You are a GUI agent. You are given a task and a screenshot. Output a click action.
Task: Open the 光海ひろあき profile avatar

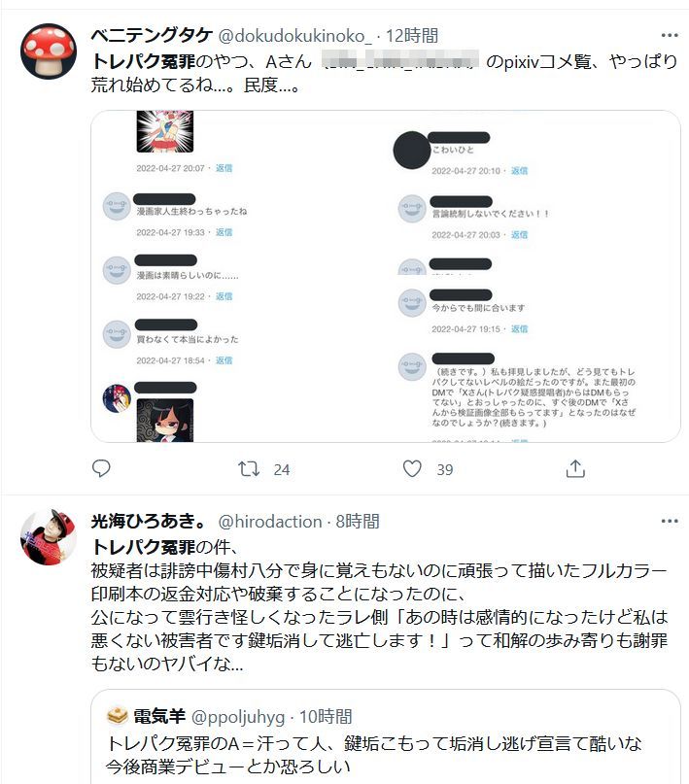(x=49, y=537)
